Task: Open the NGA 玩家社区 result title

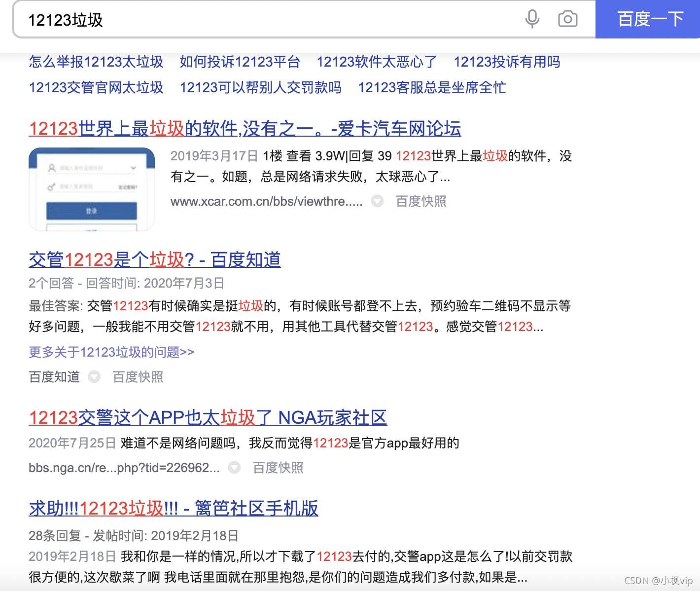Action: pos(208,417)
